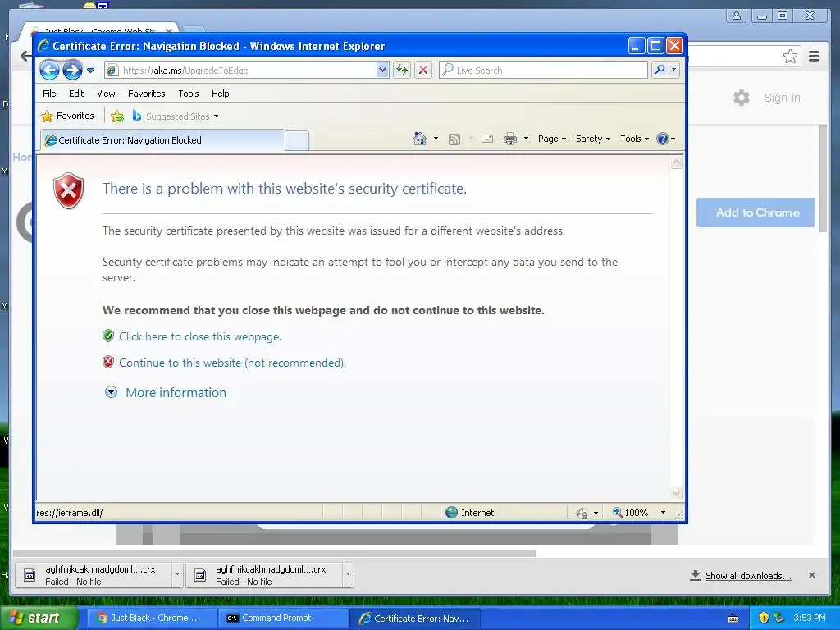Click Show all downloads link
Viewport: 840px width, 630px height.
pyautogui.click(x=748, y=575)
